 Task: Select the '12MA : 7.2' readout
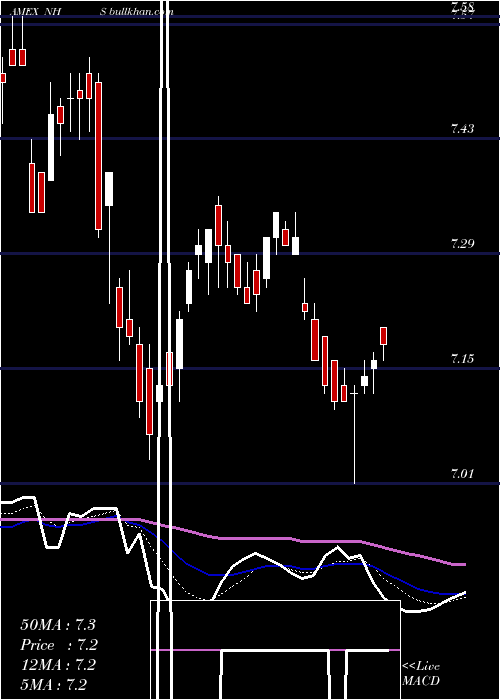58,665
